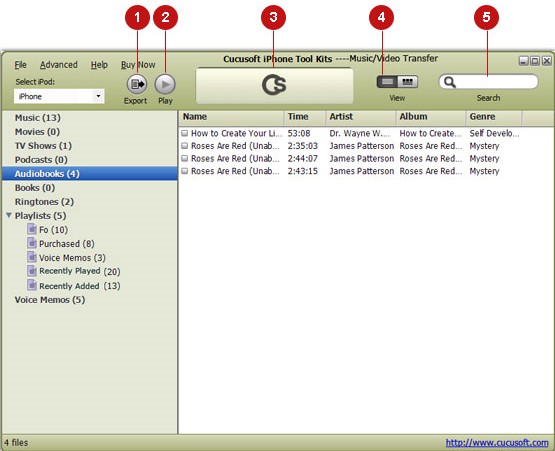This screenshot has height=451, width=555.
Task: Select Playlists (5) label
Action: point(40,216)
